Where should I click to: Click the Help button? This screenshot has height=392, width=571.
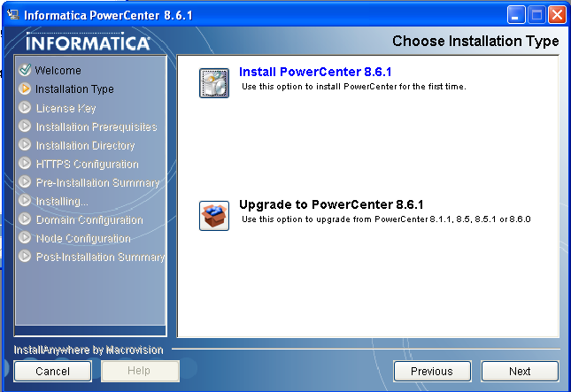140,372
